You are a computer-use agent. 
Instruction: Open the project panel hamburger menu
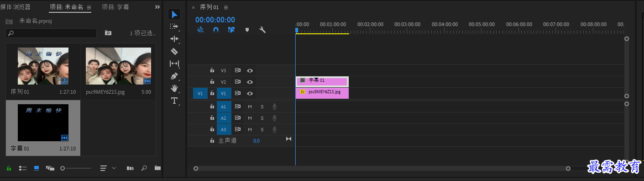(x=89, y=7)
